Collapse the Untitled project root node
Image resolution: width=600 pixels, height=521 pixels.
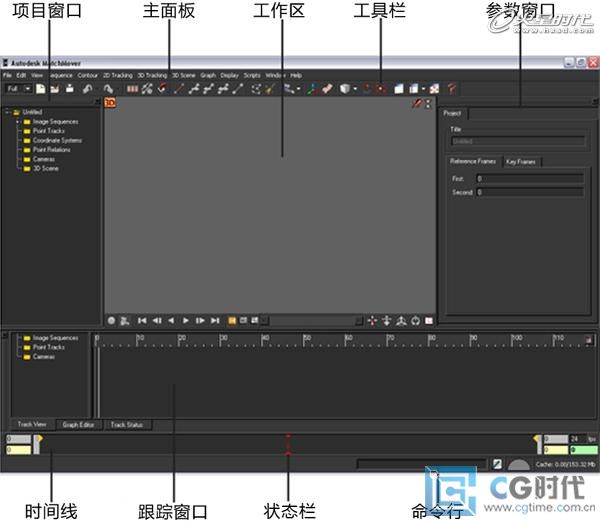tap(7, 112)
